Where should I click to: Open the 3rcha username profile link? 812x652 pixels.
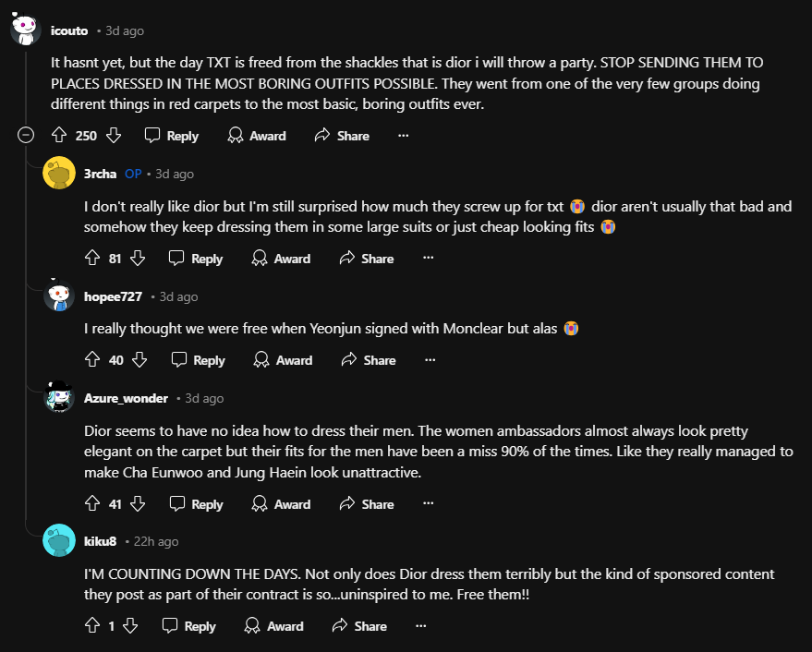pos(100,174)
